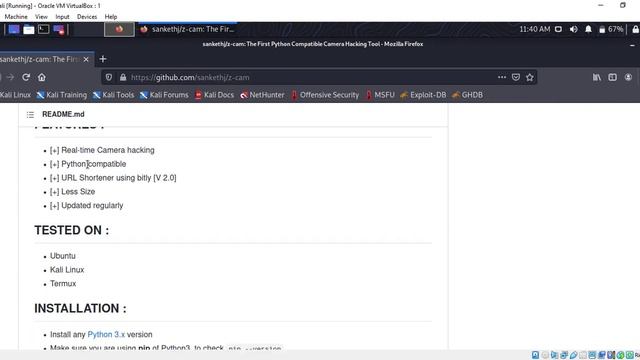Save page to Pocket
640x360 pixels.
[516, 77]
